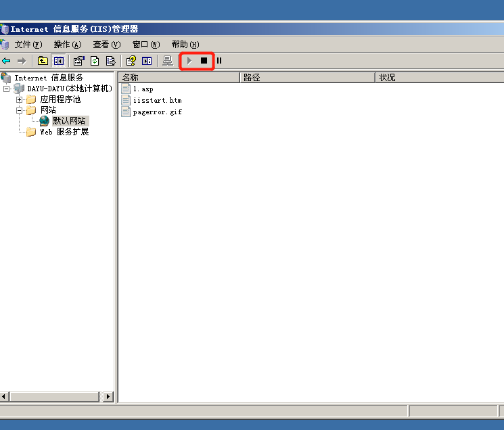Open the 窗口(W) menu
This screenshot has width=504, height=430.
point(146,45)
